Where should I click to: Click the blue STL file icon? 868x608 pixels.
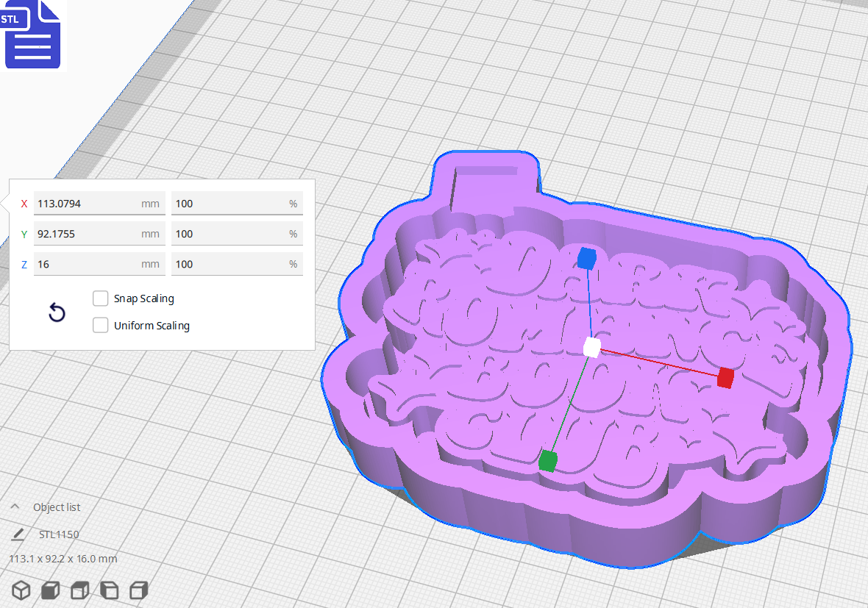(32, 35)
